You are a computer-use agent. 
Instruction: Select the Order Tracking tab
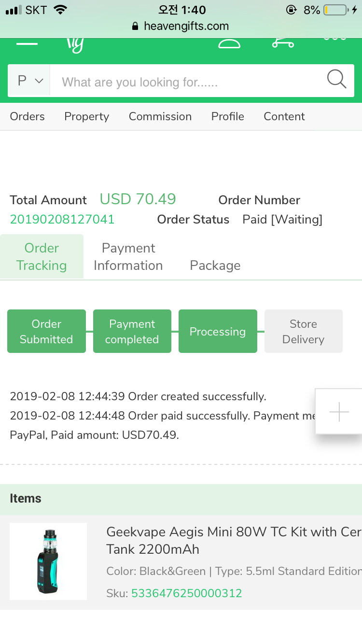click(x=42, y=257)
